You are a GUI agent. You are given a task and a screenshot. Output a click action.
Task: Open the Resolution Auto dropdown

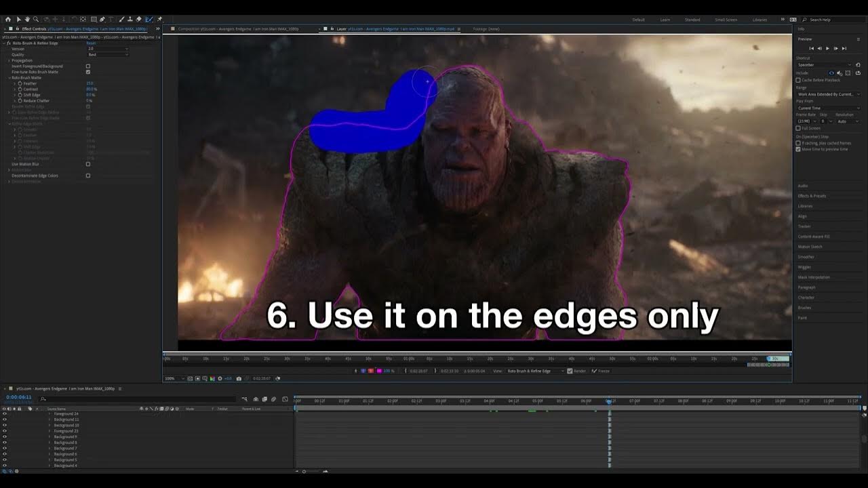[848, 121]
